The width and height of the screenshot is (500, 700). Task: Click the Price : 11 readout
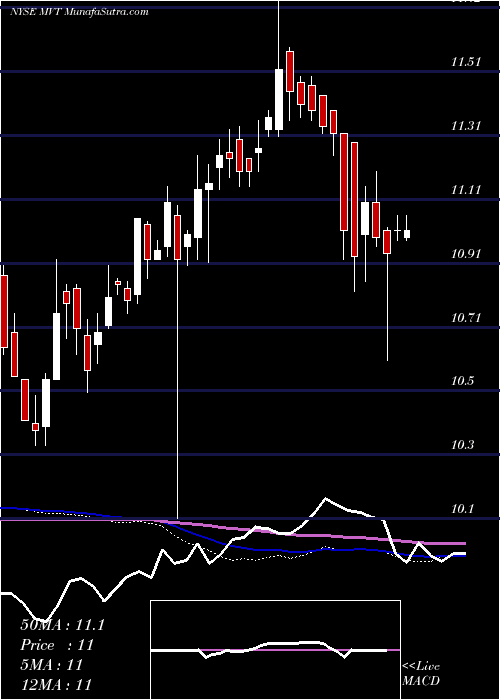(57, 645)
